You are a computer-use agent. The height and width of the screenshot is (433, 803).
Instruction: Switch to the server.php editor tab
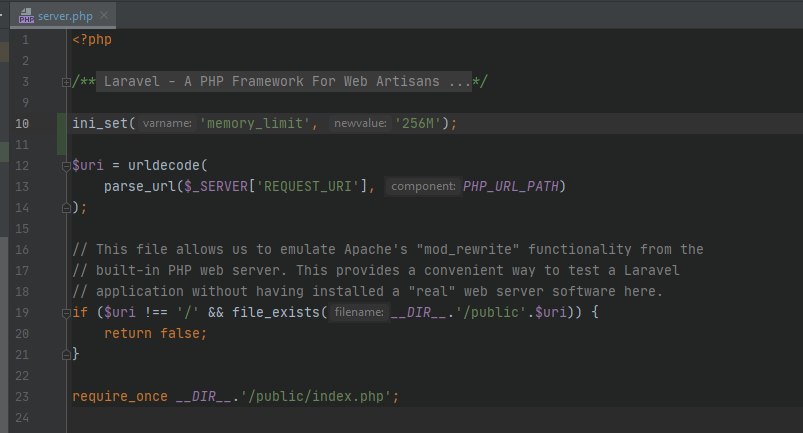(x=63, y=16)
